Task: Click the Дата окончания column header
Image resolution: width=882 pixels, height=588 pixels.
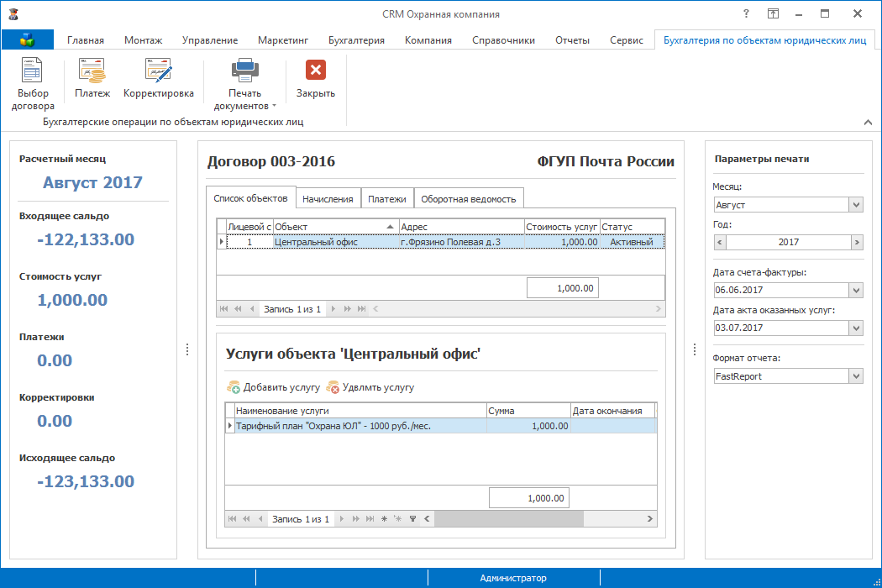Action: coord(613,411)
